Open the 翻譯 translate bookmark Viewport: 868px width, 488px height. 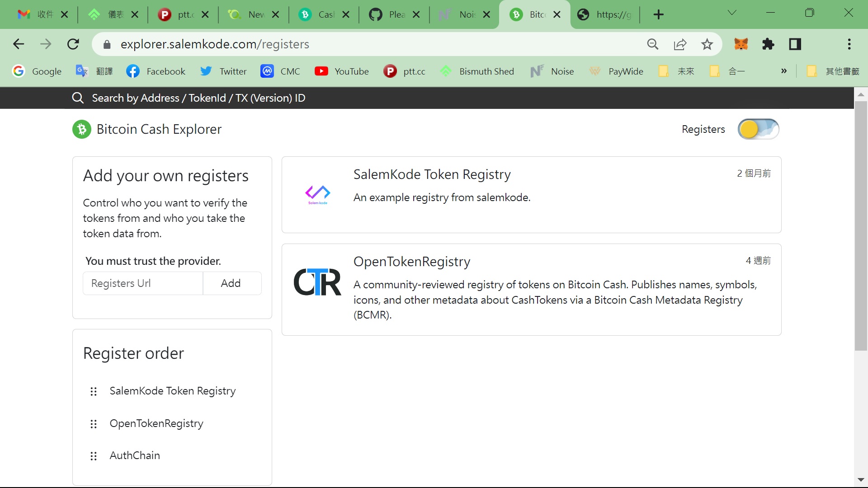point(94,71)
